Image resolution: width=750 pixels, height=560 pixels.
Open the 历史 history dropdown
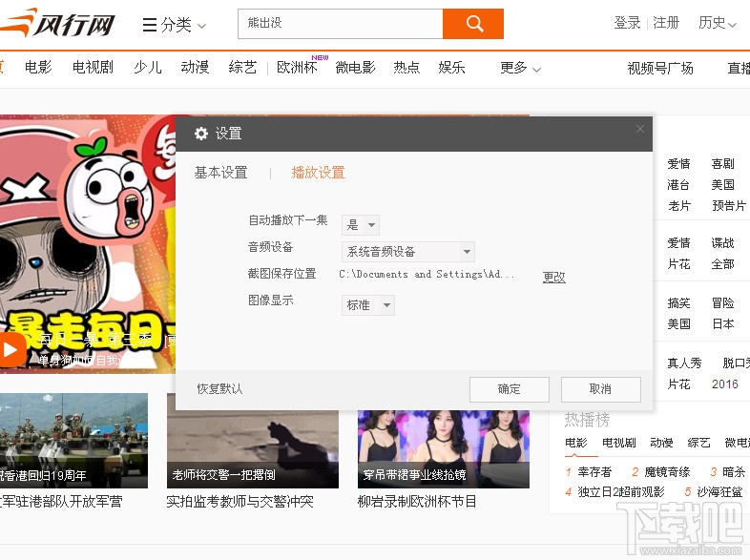(717, 23)
